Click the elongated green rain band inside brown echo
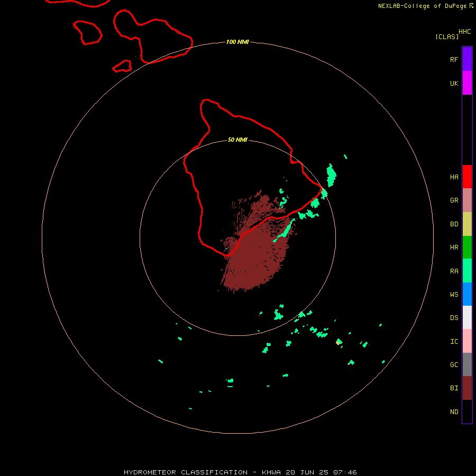The width and height of the screenshot is (476, 476). click(x=285, y=231)
